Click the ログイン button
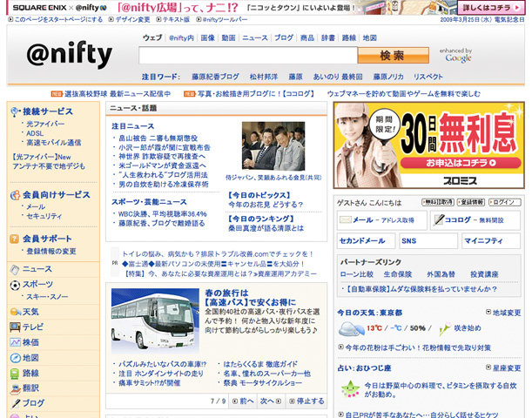Viewport: 532px width, 418px height. pos(504,203)
